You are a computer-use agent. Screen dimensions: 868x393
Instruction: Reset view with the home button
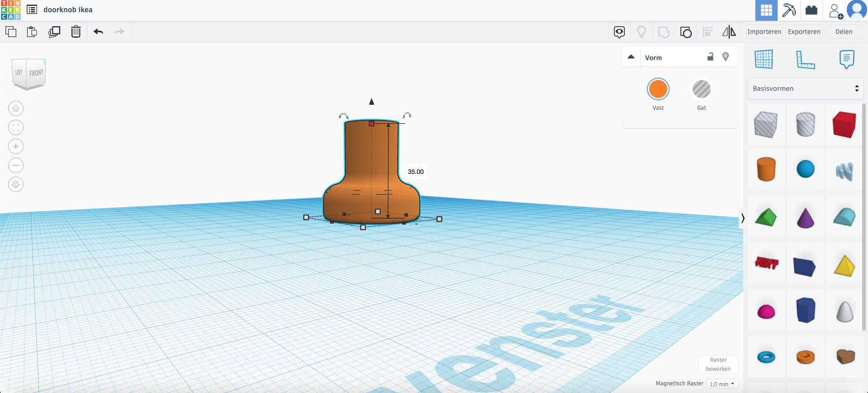click(x=16, y=108)
